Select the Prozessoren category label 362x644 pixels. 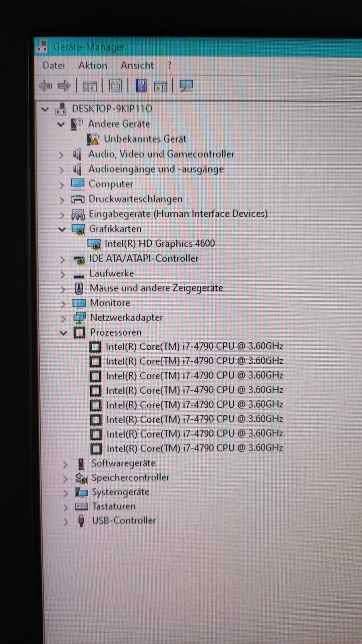pyautogui.click(x=116, y=332)
